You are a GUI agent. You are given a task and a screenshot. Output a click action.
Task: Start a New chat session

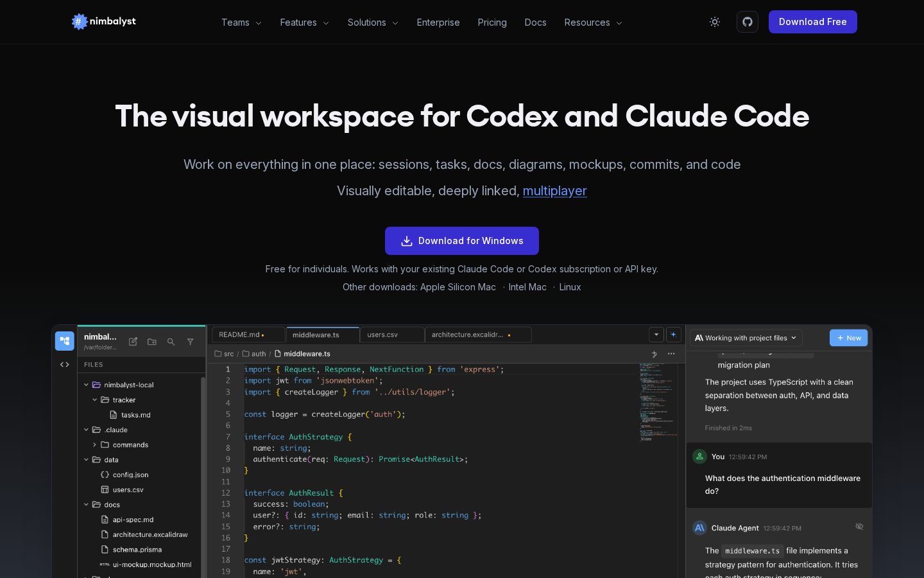pos(848,338)
